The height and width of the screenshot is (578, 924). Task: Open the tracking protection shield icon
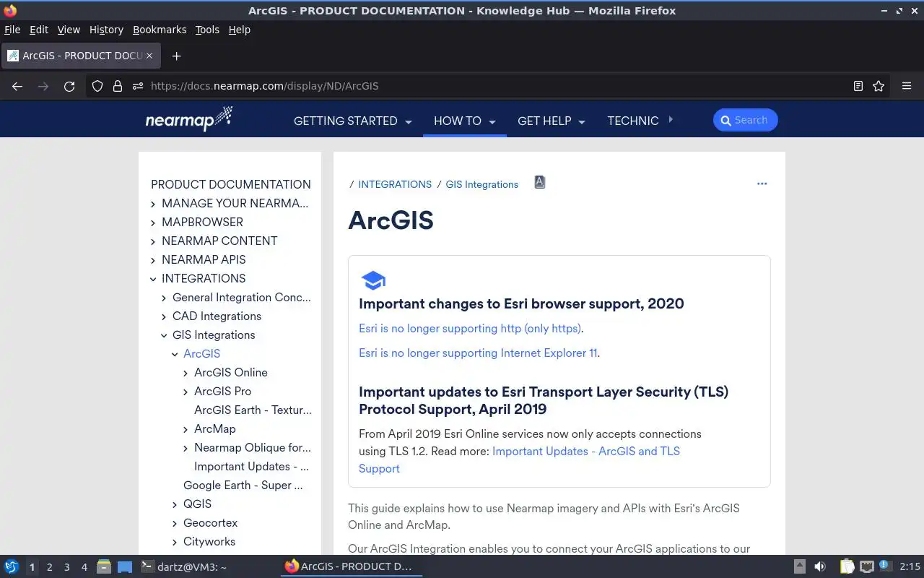(x=97, y=86)
